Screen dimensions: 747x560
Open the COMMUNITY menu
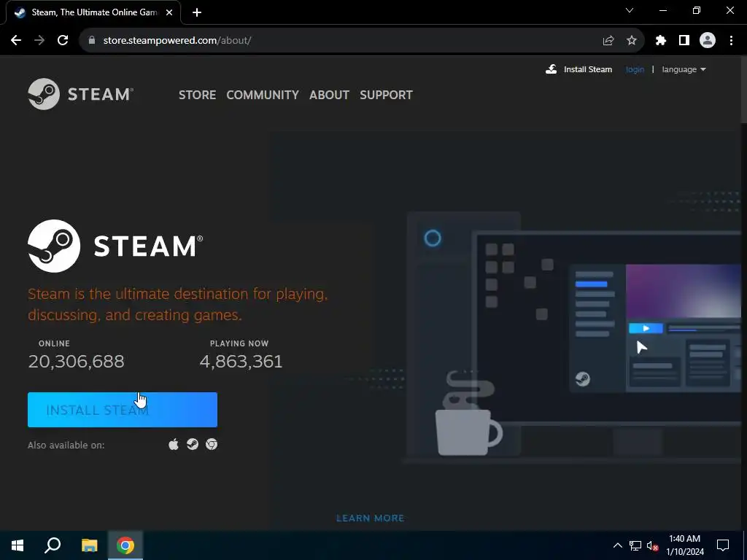click(263, 95)
